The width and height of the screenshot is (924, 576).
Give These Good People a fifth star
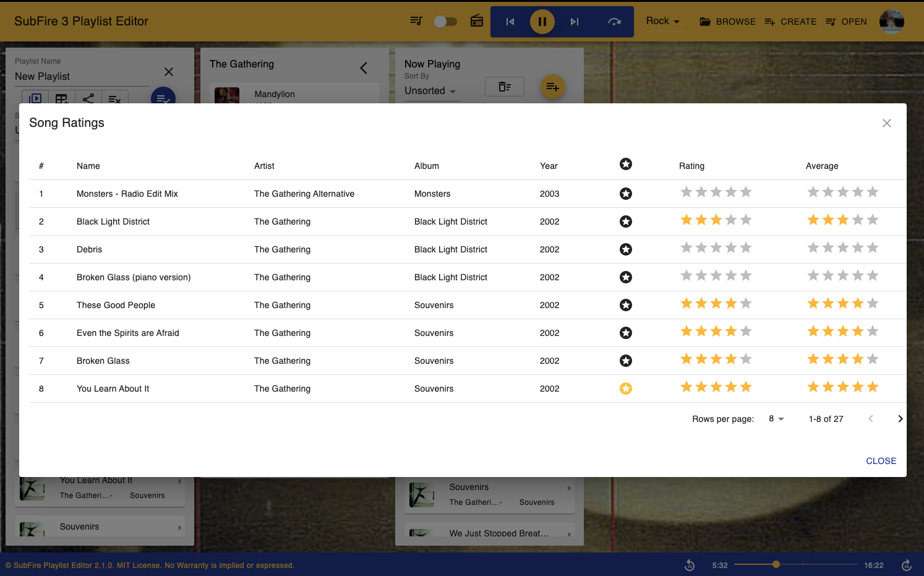point(746,303)
